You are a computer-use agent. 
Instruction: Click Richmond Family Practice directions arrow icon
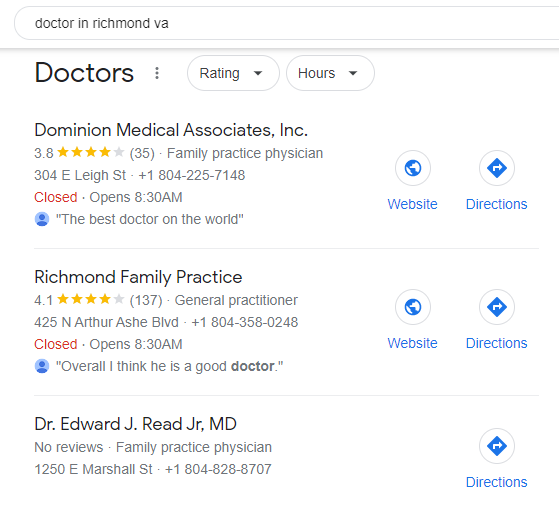click(497, 307)
